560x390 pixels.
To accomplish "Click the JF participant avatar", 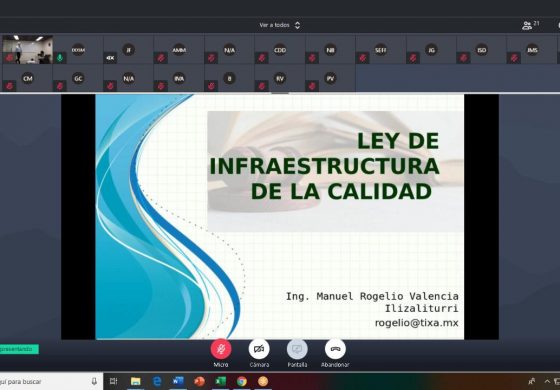I will [x=129, y=49].
